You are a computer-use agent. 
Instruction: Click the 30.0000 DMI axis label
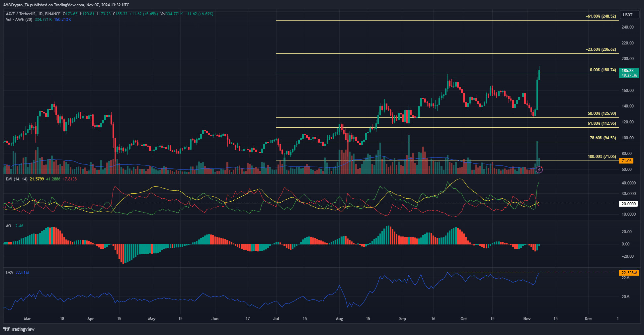(x=629, y=194)
